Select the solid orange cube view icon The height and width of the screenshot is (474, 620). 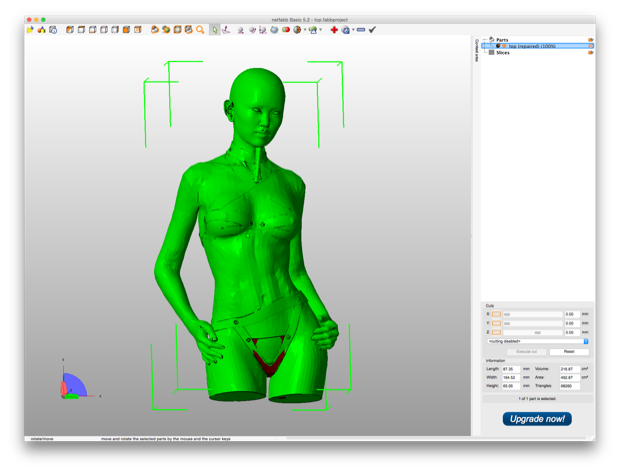127,30
